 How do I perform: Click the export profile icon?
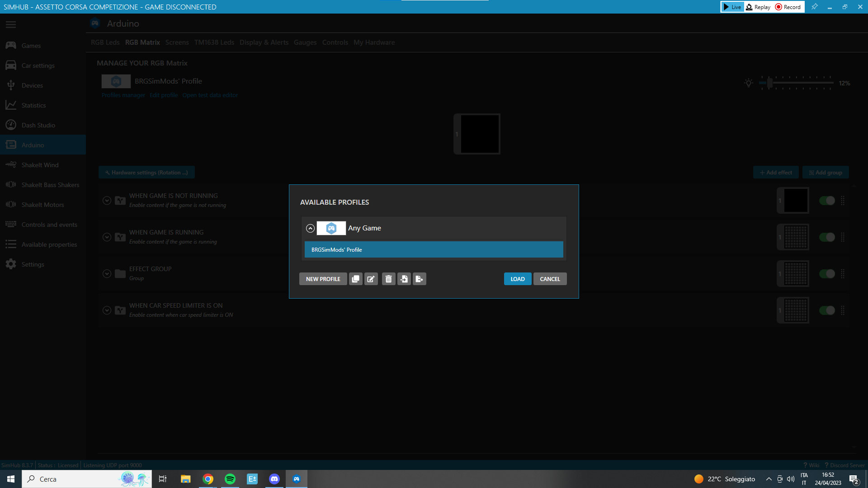(x=420, y=279)
